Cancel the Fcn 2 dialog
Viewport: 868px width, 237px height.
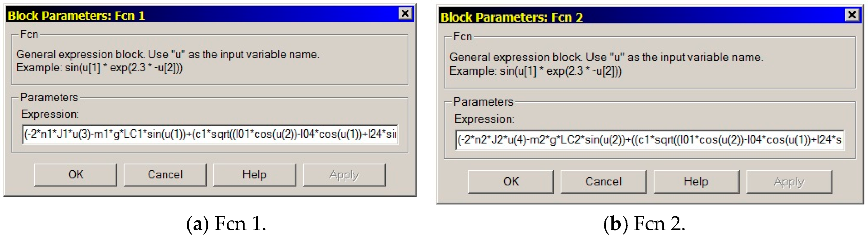(603, 182)
